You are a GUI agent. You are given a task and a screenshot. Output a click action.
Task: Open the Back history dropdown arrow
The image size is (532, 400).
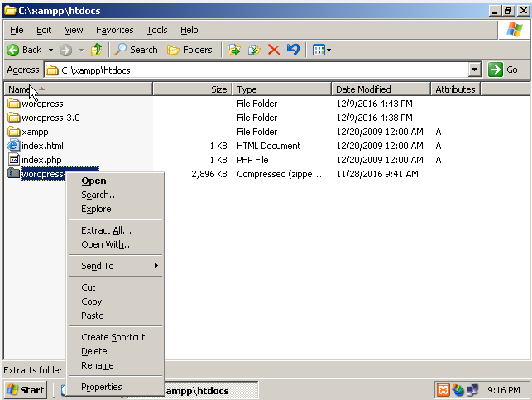[x=50, y=51]
